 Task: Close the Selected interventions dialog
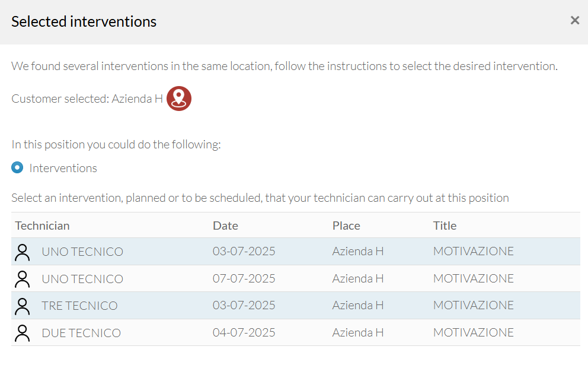pyautogui.click(x=574, y=20)
